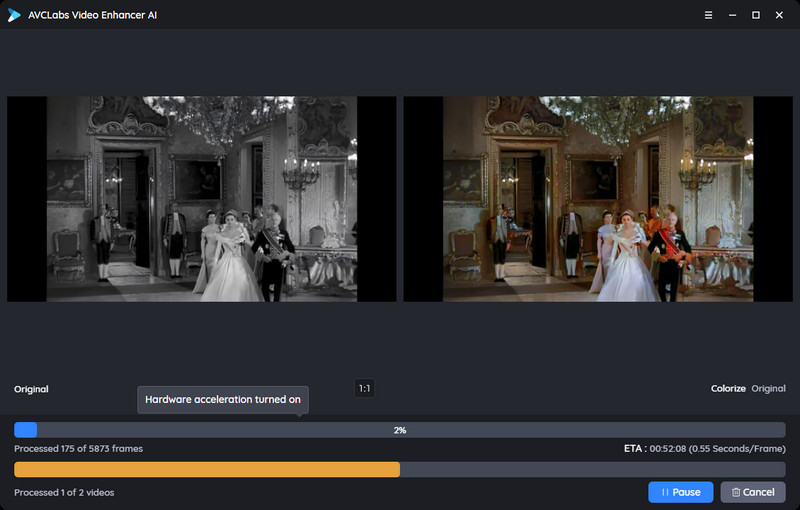Viewport: 800px width, 510px height.
Task: Click the 'Original' label under the left preview
Action: coord(31,389)
